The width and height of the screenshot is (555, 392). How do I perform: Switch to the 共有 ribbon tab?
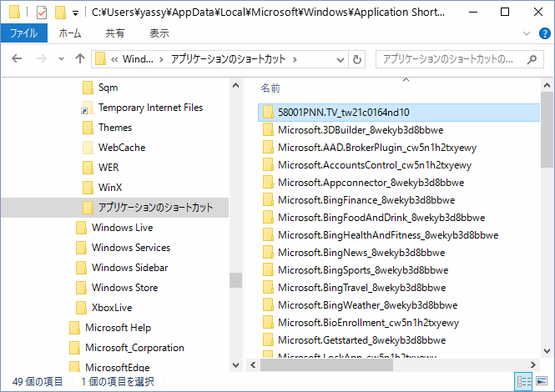pos(115,33)
